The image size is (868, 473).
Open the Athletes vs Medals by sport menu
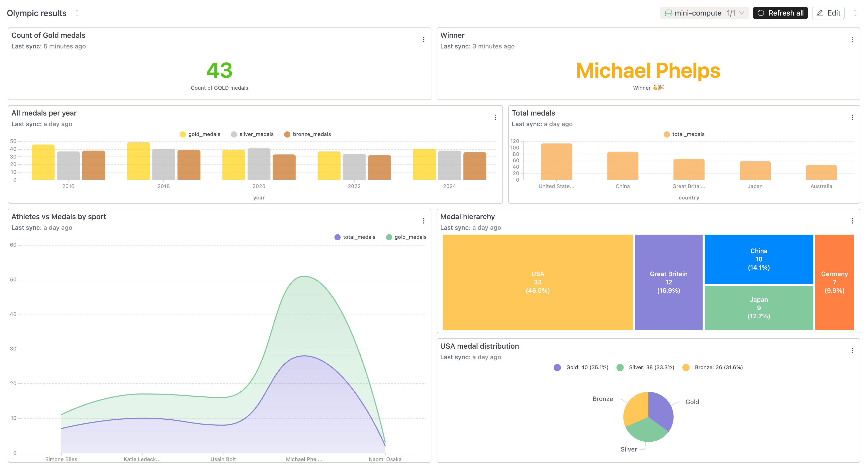coord(424,221)
